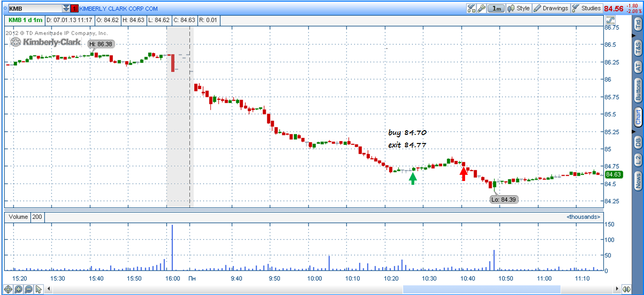Click the small circle left of symbol field
Screen dimensions: 644x295
point(5,9)
